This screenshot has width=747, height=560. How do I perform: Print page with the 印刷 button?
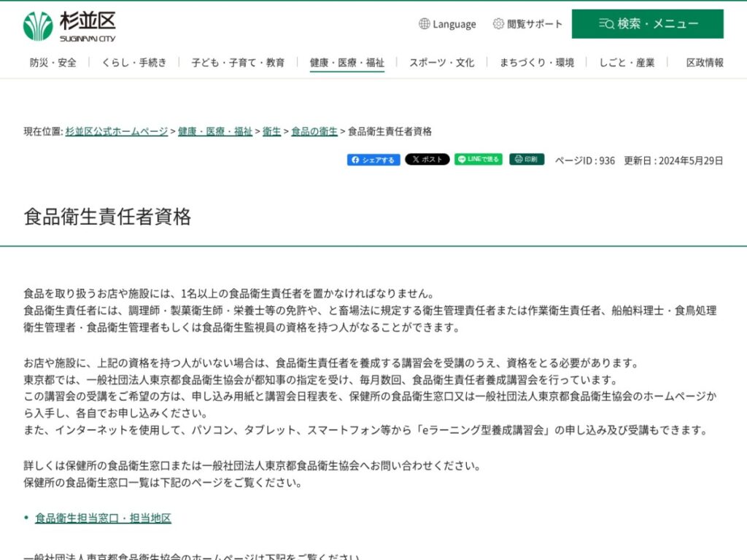pos(527,160)
